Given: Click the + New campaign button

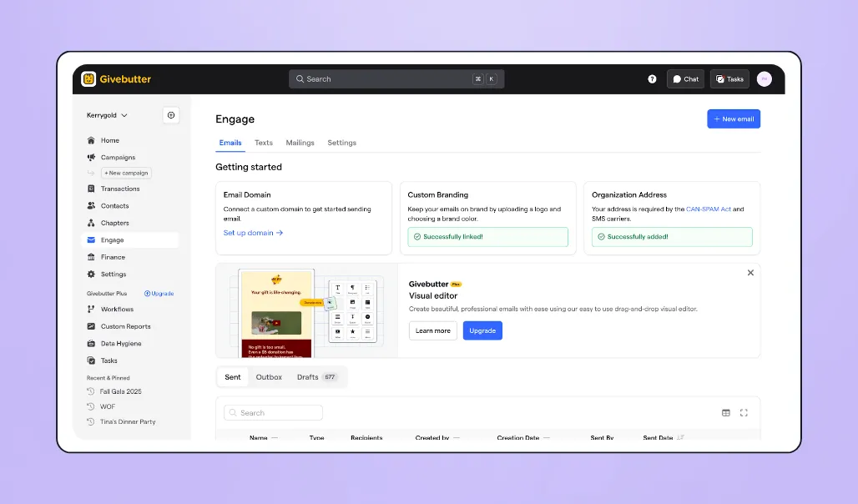Looking at the screenshot, I should [x=126, y=173].
